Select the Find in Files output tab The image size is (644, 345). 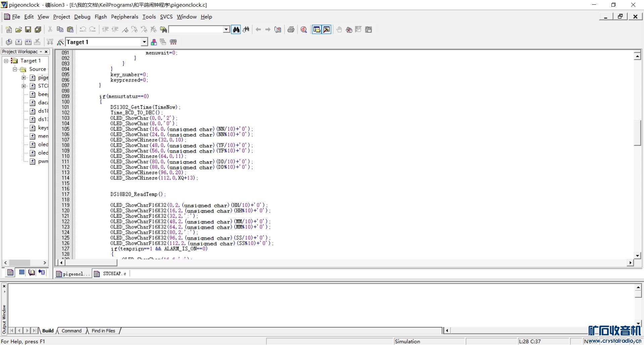(103, 331)
